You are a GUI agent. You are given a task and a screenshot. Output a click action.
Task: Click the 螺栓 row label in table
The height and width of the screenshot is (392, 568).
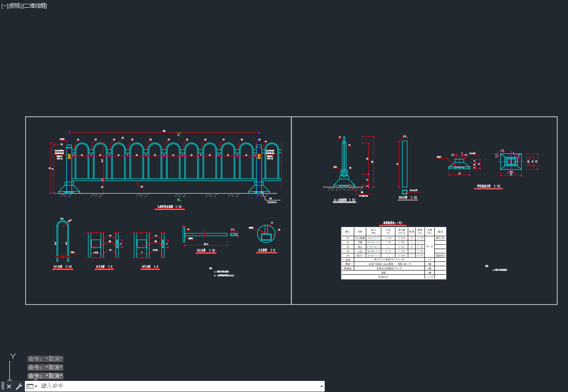click(x=348, y=264)
